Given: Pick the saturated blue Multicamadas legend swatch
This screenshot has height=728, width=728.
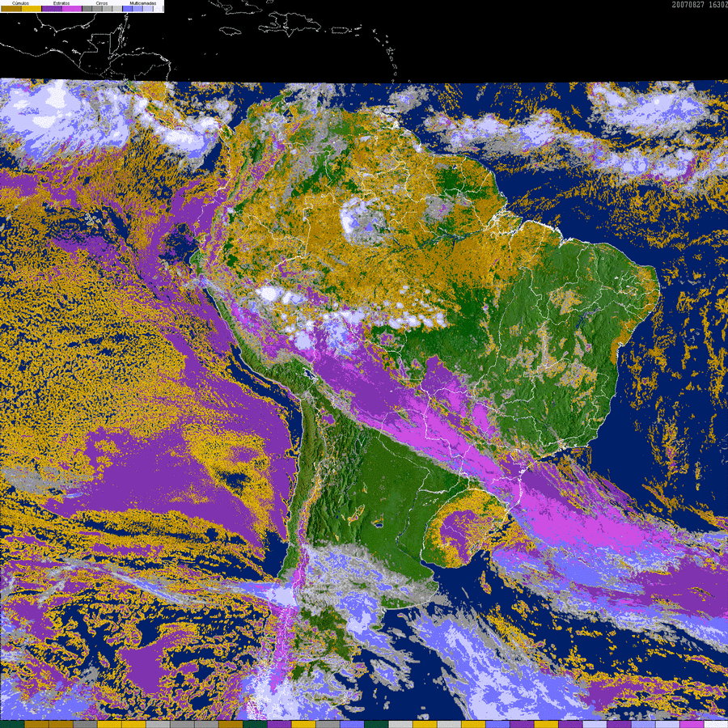Looking at the screenshot, I should coord(128,8).
